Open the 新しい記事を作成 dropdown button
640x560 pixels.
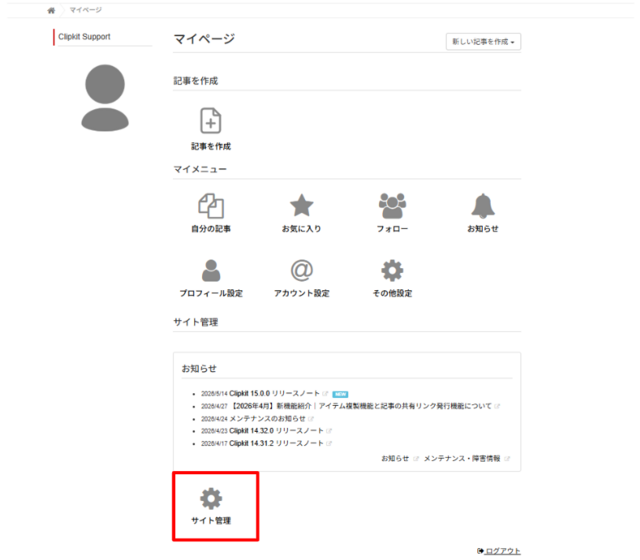coord(483,42)
